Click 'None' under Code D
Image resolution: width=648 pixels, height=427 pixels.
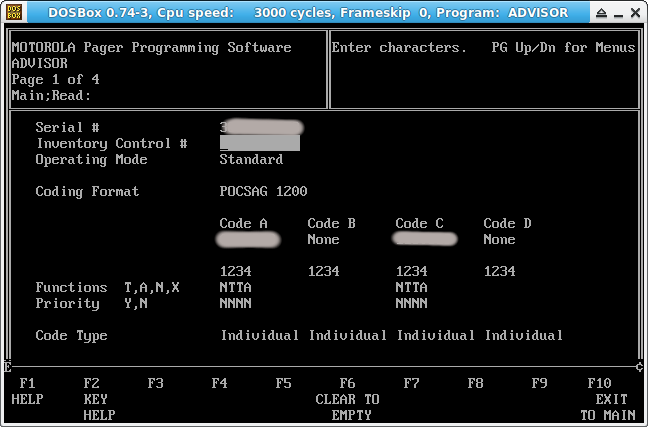(499, 240)
